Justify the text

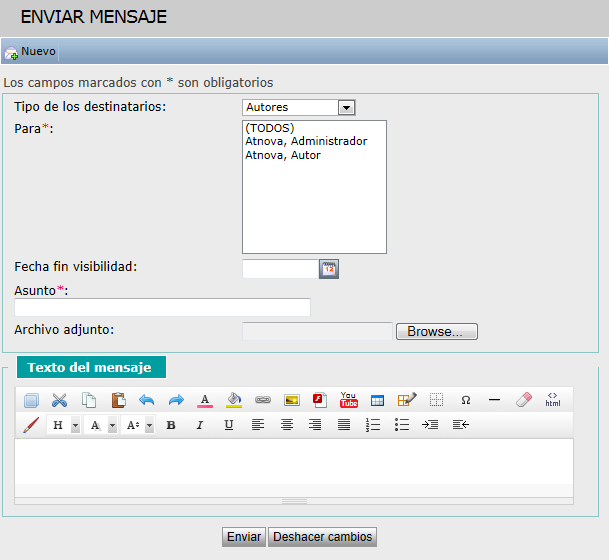click(x=344, y=425)
